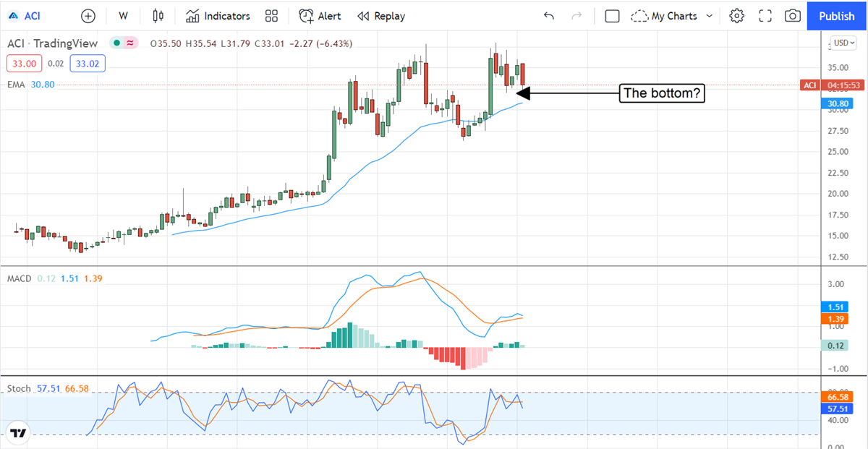The height and width of the screenshot is (449, 868).
Task: Enter fullscreen mode using the expand icon
Action: [x=765, y=16]
